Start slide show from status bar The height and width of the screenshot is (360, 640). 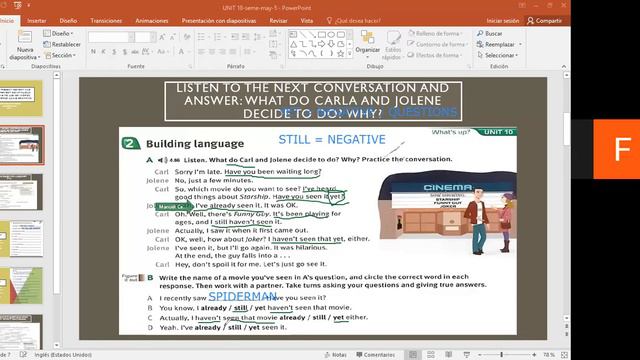point(467,355)
